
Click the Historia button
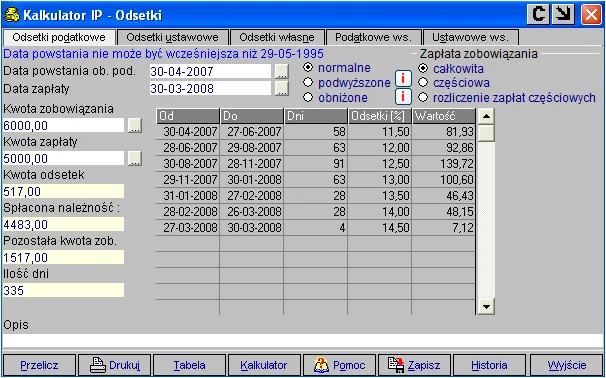click(489, 365)
